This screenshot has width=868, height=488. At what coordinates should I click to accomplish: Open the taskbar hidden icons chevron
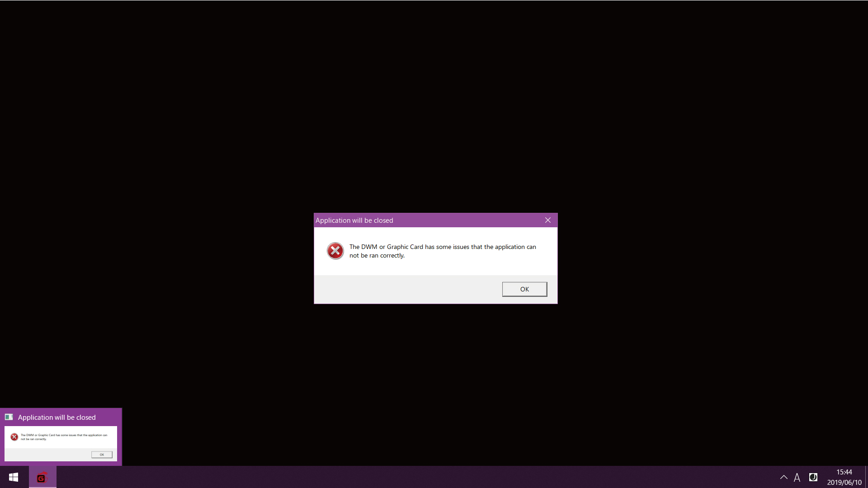pyautogui.click(x=783, y=477)
